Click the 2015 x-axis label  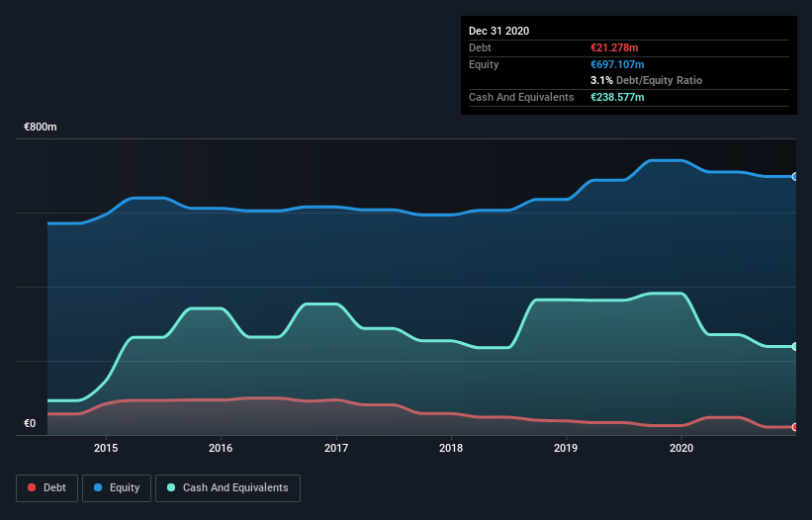click(x=106, y=448)
